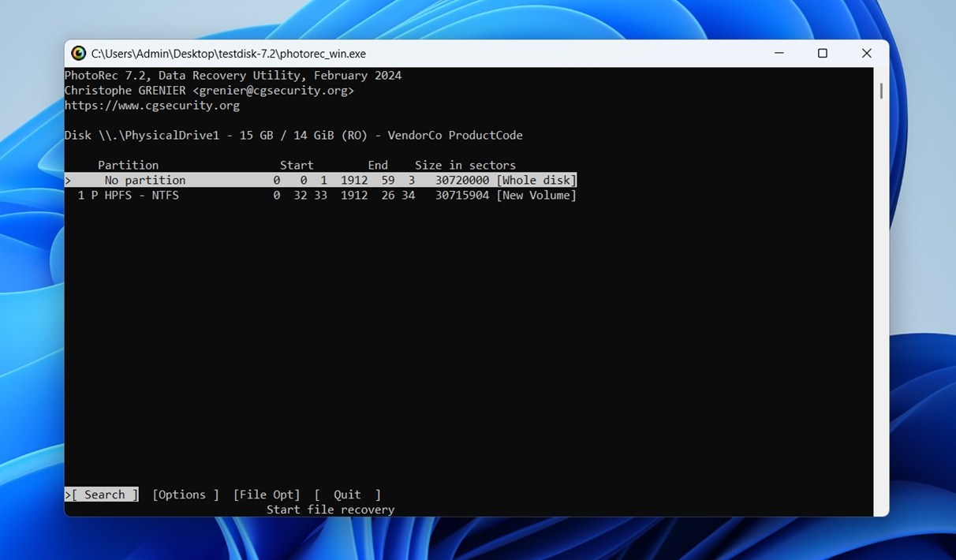Open the File Opt settings

(x=267, y=495)
